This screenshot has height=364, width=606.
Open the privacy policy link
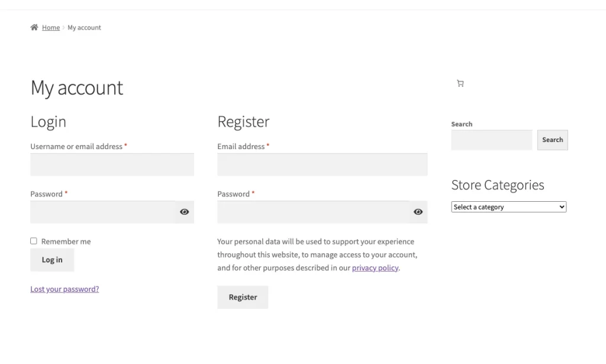(x=375, y=268)
